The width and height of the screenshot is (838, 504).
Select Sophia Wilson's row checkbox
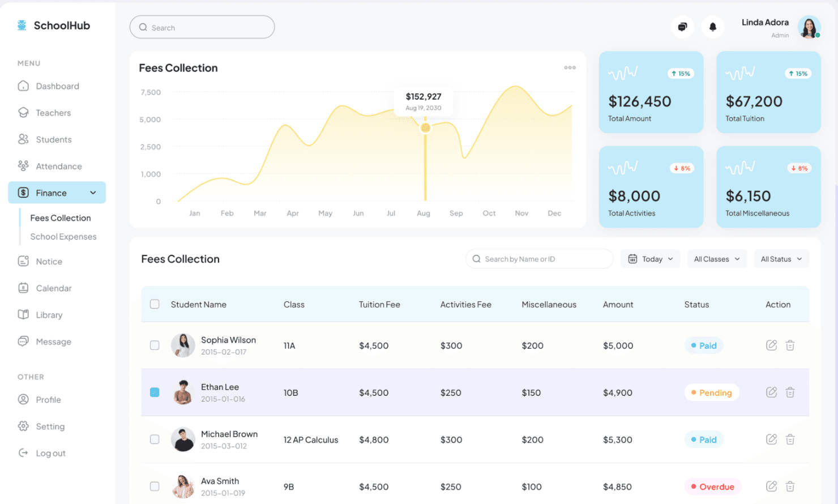coord(155,345)
